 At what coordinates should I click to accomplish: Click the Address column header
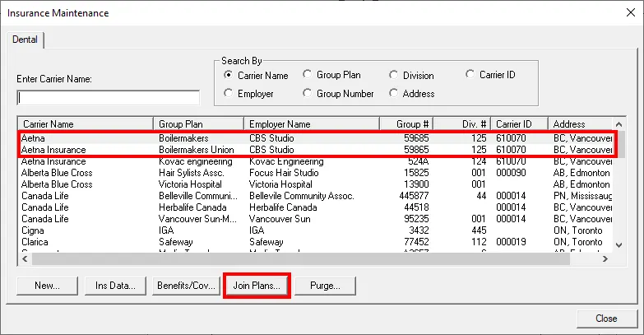(581, 124)
